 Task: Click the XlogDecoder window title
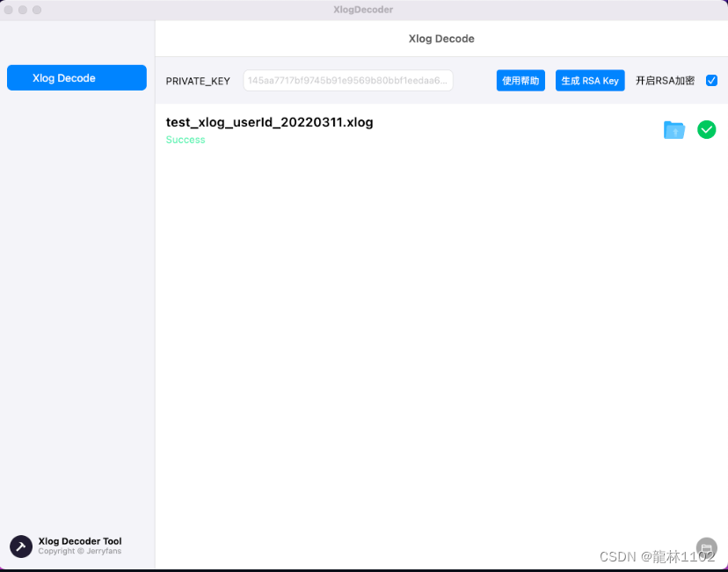coord(363,10)
